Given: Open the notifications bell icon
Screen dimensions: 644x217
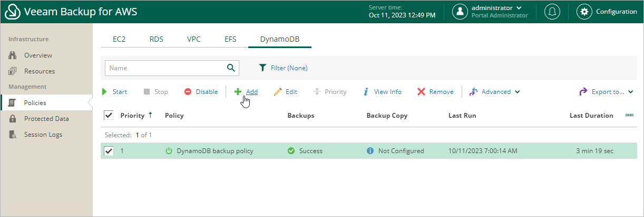Looking at the screenshot, I should click(552, 12).
